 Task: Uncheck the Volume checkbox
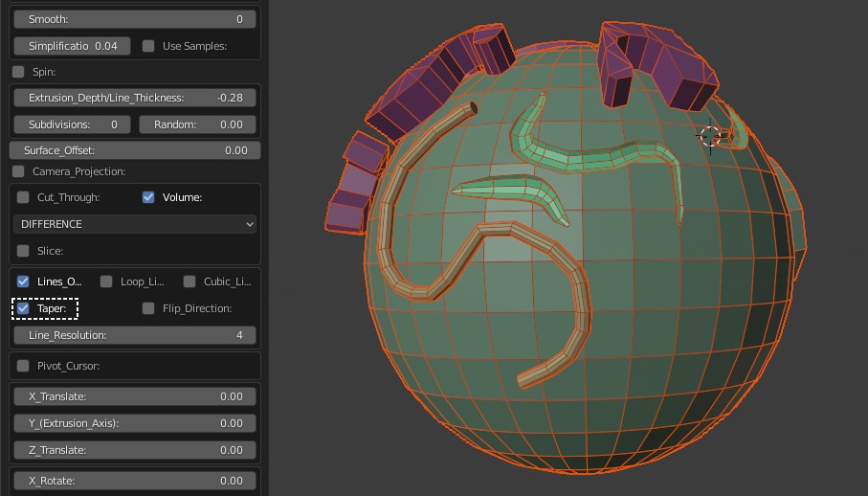click(148, 197)
